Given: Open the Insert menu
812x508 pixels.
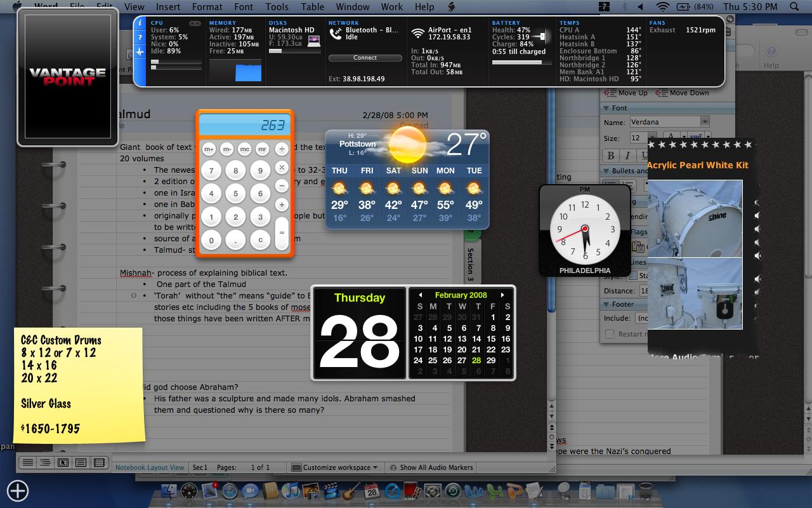Looking at the screenshot, I should pyautogui.click(x=168, y=7).
